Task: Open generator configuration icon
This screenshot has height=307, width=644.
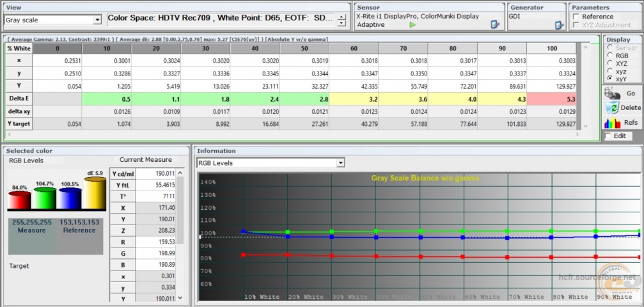Action: pyautogui.click(x=559, y=25)
